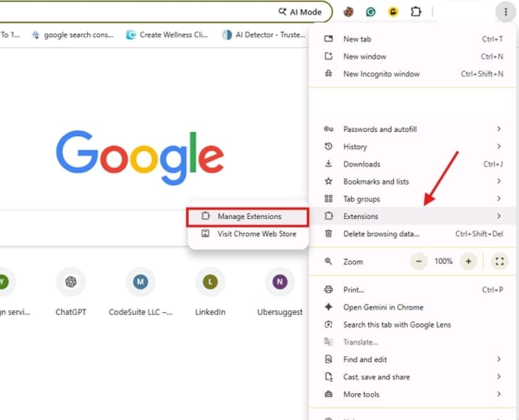This screenshot has width=519, height=420.
Task: Click the History clock icon
Action: pyautogui.click(x=328, y=147)
